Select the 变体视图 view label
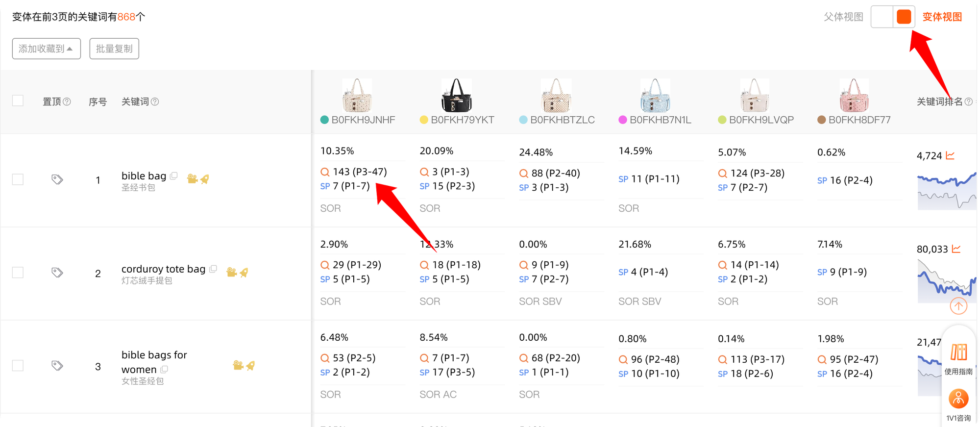Viewport: 980px width, 427px height. coord(942,17)
